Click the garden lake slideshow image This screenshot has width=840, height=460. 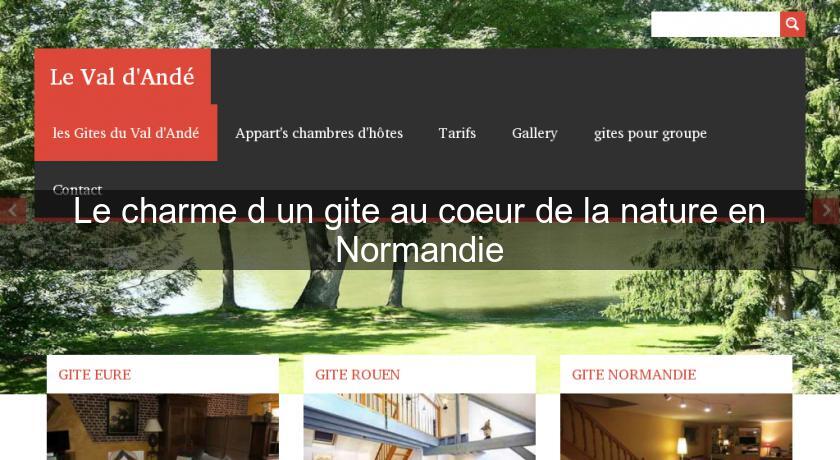point(419,316)
